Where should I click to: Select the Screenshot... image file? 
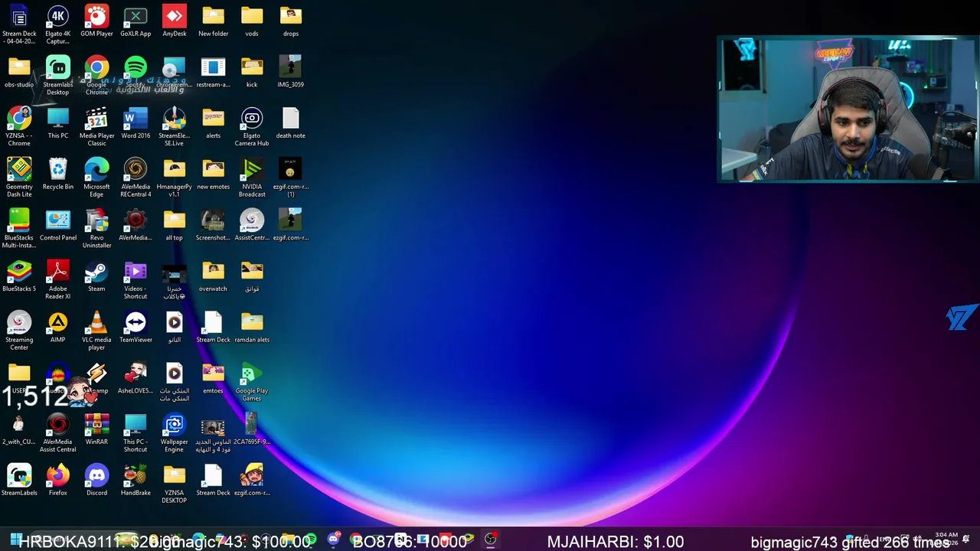(213, 225)
